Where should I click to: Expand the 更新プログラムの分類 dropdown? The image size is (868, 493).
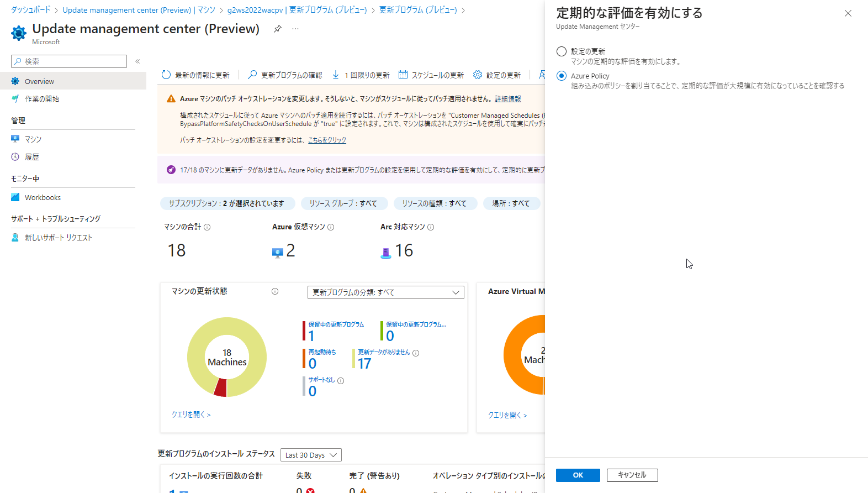coord(385,292)
